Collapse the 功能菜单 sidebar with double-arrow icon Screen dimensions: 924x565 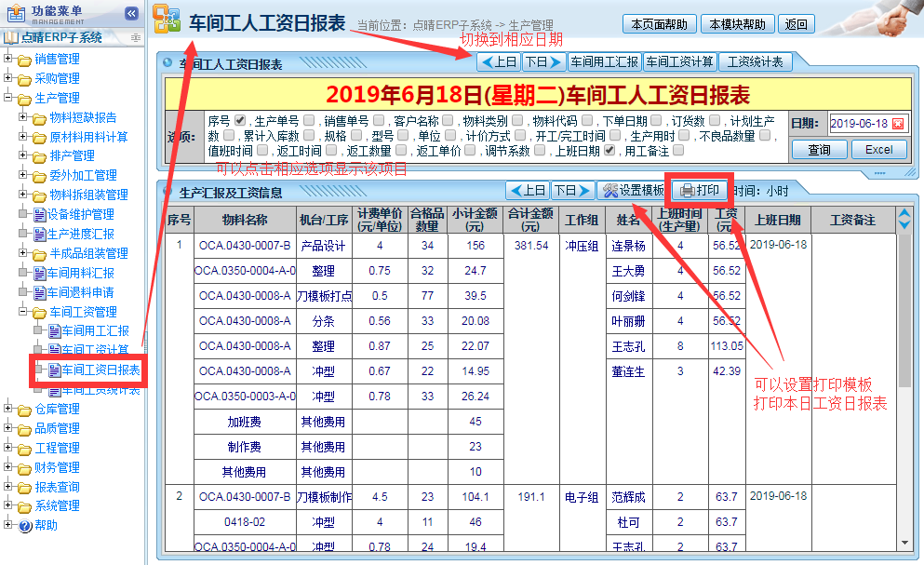pos(131,13)
